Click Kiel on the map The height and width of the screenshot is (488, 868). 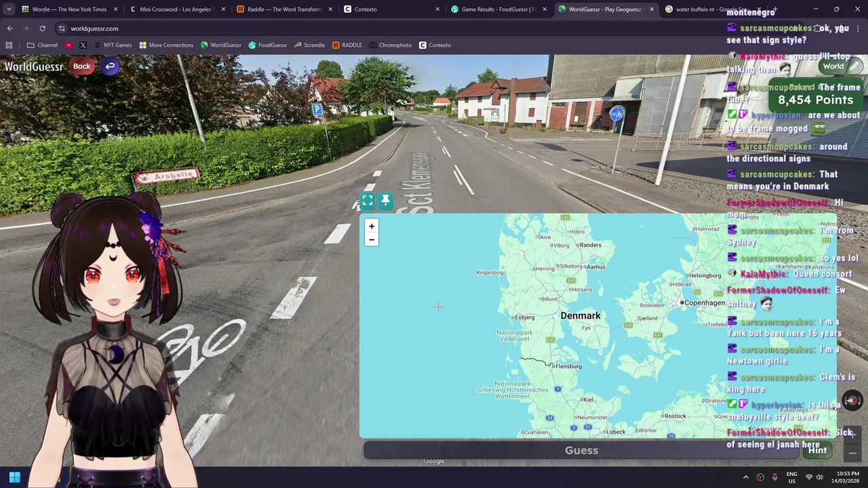(x=587, y=400)
